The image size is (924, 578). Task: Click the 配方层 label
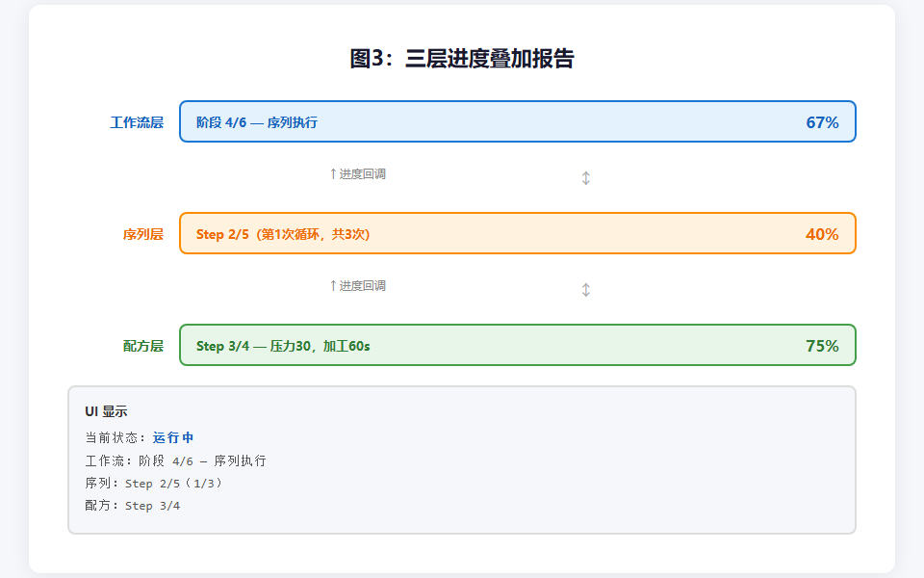tap(143, 346)
